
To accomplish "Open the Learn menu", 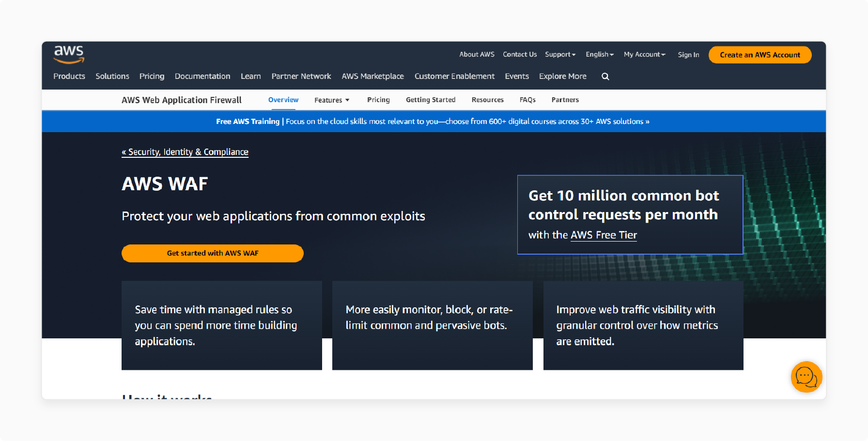I will pos(251,76).
